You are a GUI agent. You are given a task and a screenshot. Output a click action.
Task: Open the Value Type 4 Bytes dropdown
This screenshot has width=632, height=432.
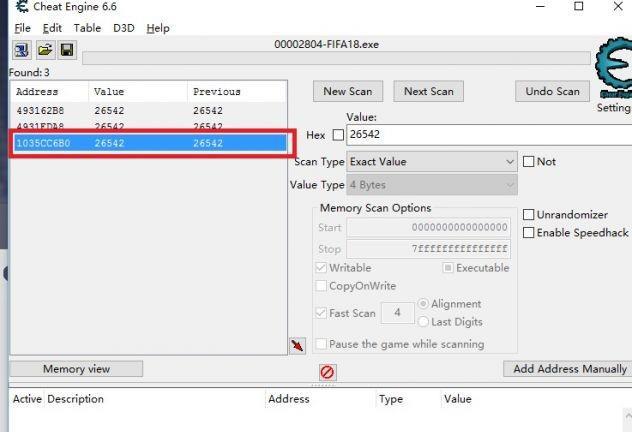(x=432, y=185)
